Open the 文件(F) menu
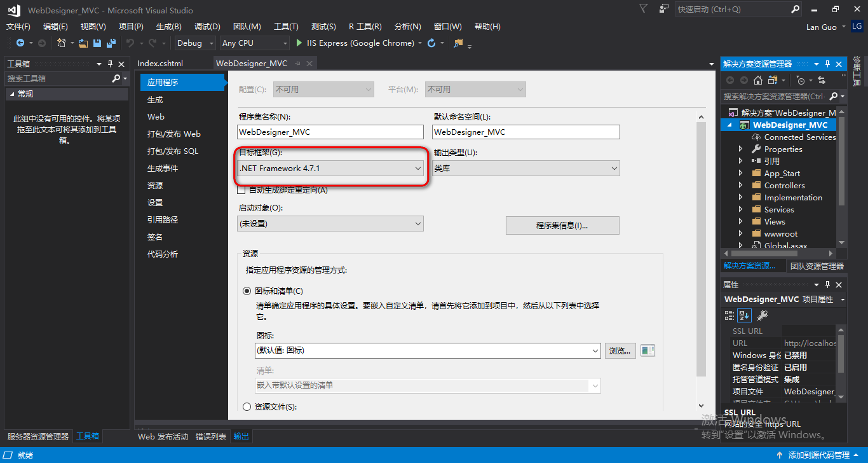The width and height of the screenshot is (868, 463). coord(18,26)
